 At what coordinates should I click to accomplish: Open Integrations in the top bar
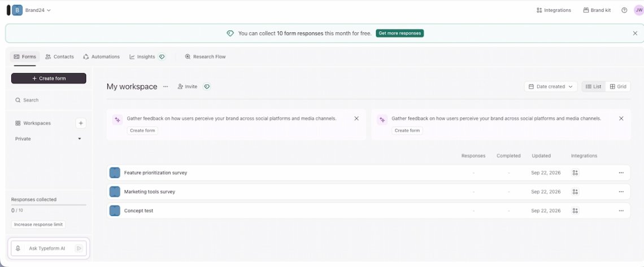click(554, 10)
